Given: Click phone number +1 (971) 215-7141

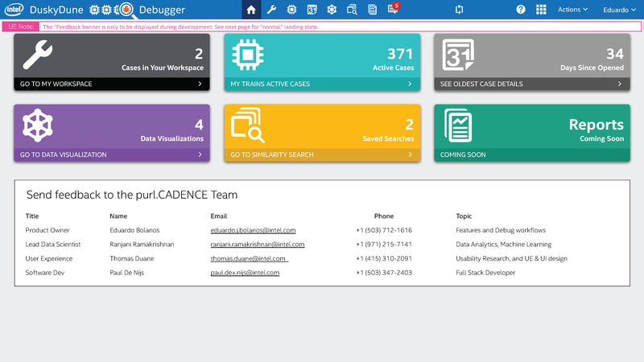Looking at the screenshot, I should [384, 245].
